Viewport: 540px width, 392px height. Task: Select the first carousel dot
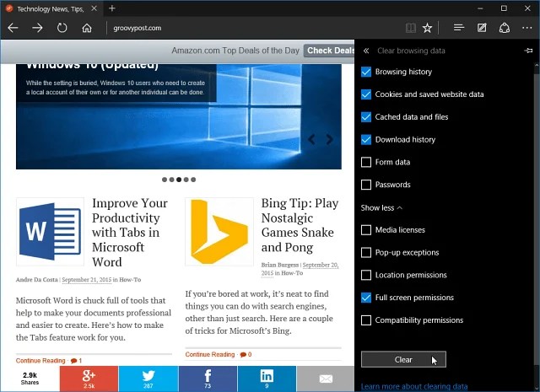165,180
